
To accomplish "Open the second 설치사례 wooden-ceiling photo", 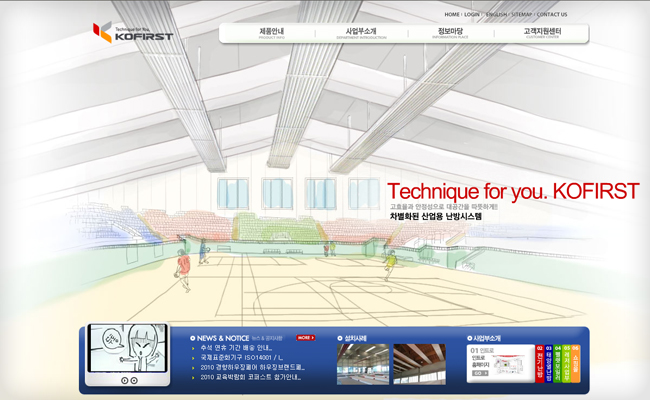I will pyautogui.click(x=419, y=364).
